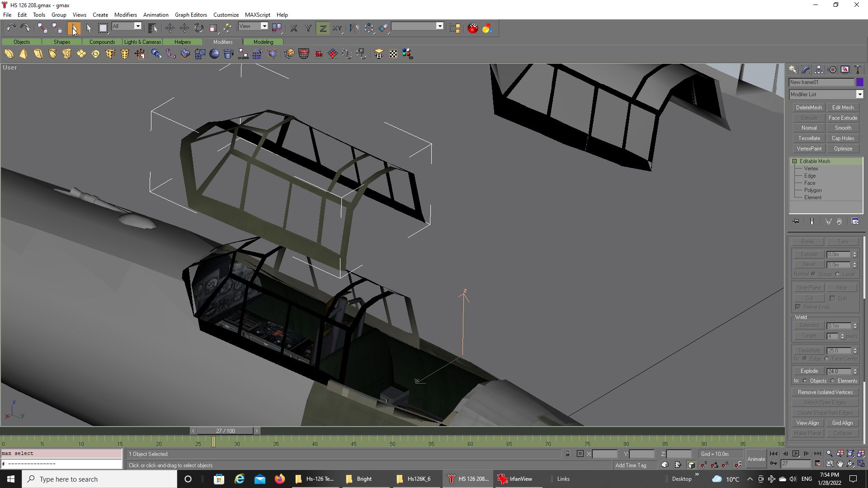The width and height of the screenshot is (868, 488).
Task: Open the Graph Editors menu
Action: click(x=190, y=14)
